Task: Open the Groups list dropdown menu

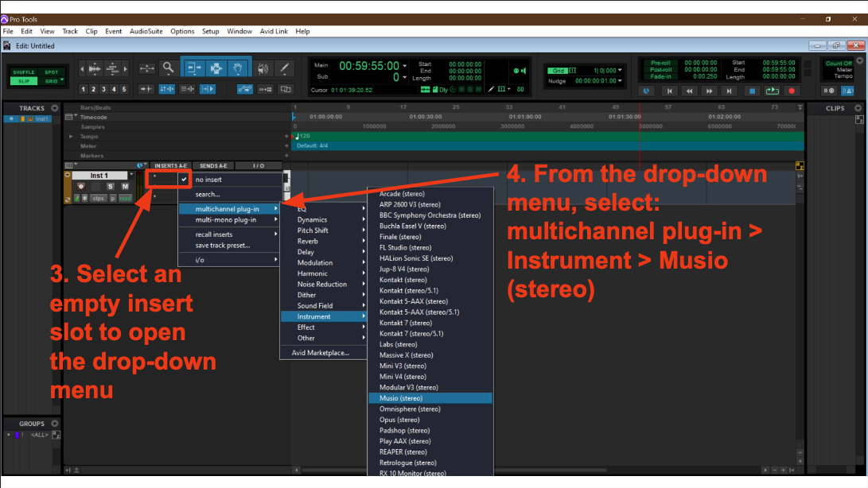Action: (x=54, y=424)
